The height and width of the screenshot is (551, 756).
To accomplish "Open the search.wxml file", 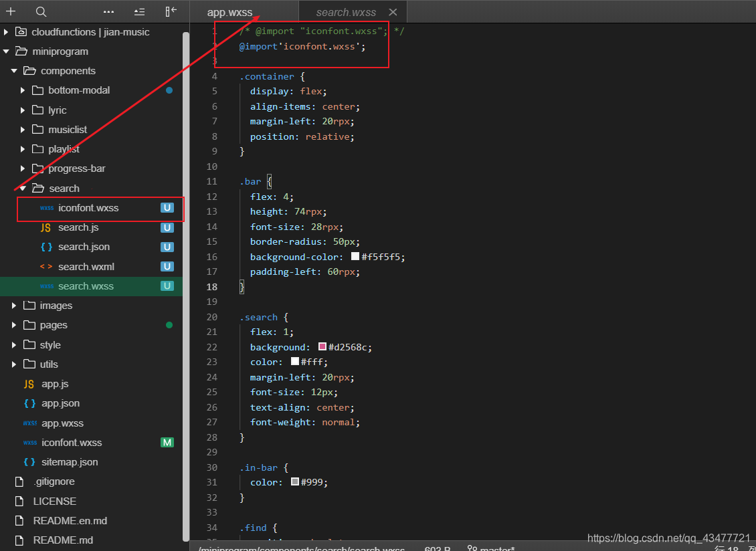I will coord(86,267).
